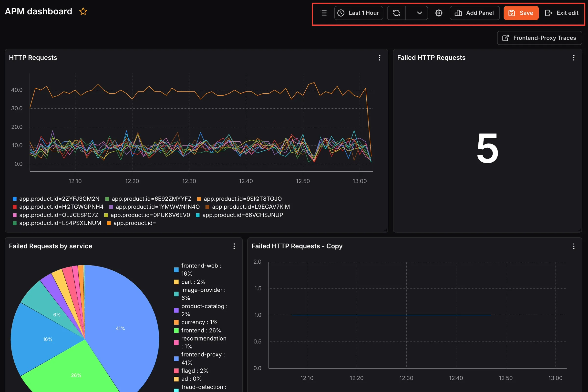
Task: Select the currency : 1% legend entry
Action: point(196,322)
